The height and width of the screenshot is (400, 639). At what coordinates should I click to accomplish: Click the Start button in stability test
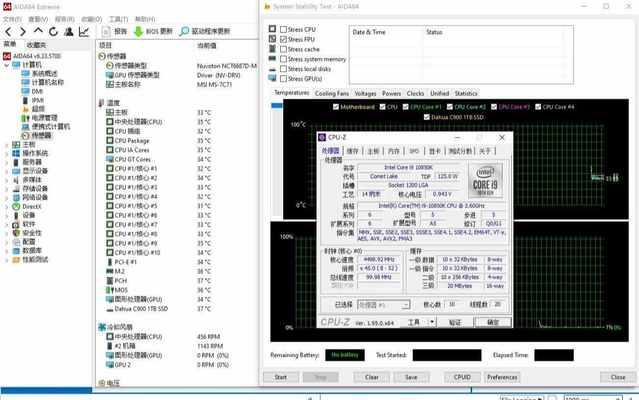pyautogui.click(x=280, y=377)
